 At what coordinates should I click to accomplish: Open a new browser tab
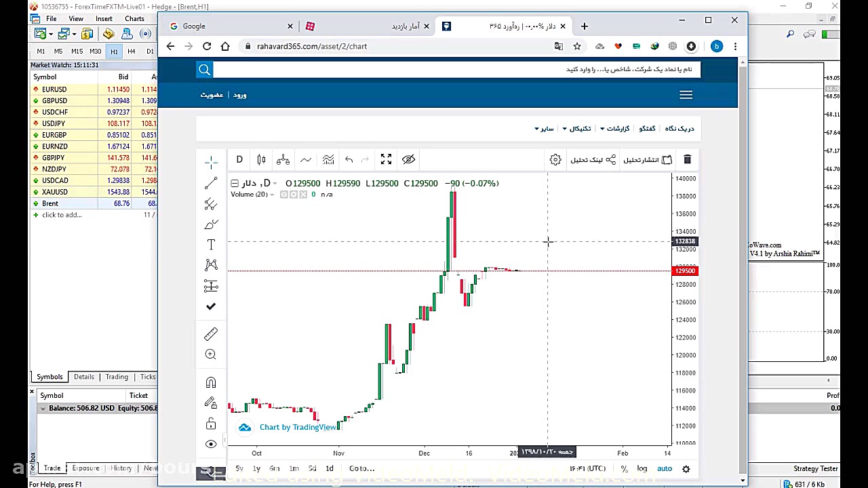[584, 26]
